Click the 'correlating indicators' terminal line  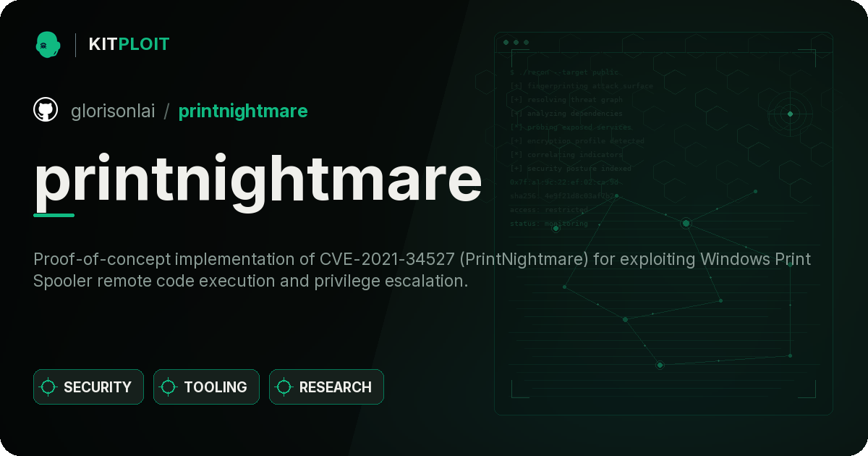pos(566,155)
